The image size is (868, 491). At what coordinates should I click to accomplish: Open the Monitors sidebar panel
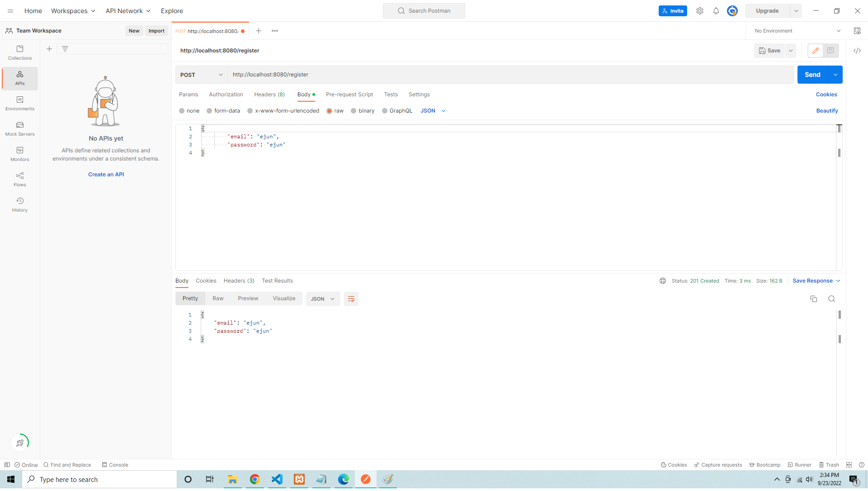click(19, 154)
